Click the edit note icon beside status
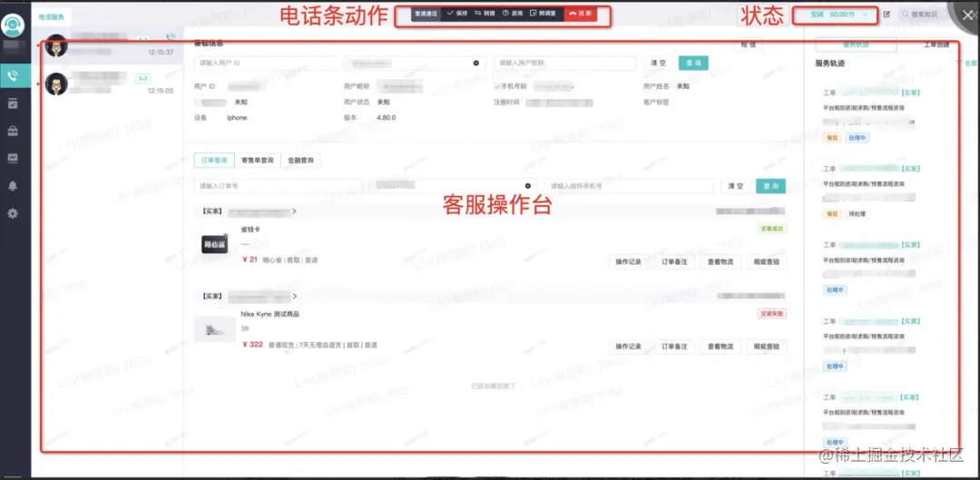 887,14
